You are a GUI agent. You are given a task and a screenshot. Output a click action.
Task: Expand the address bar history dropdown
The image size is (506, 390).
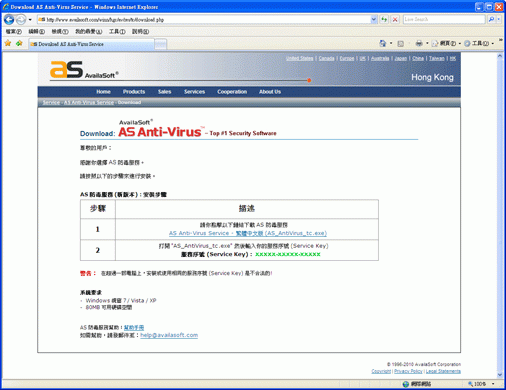point(374,19)
